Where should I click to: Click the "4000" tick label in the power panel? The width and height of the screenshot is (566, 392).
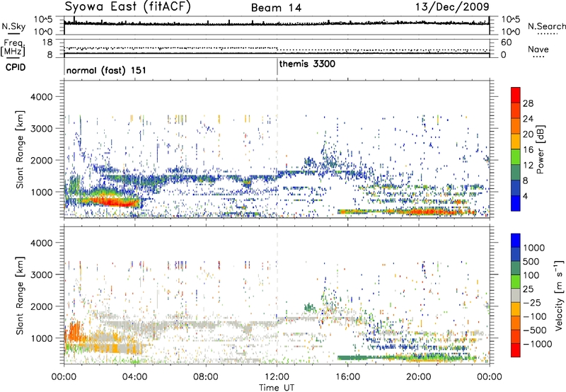tap(41, 97)
